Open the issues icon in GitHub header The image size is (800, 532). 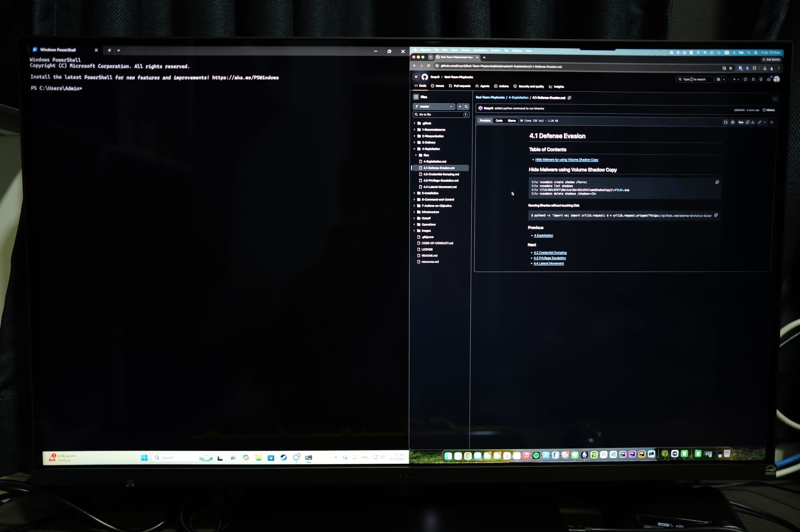tap(745, 79)
